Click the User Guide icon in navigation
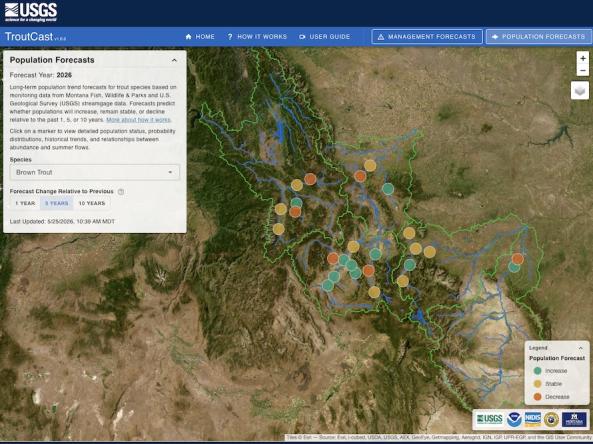Viewport: 593px width, 444px height. [x=302, y=37]
